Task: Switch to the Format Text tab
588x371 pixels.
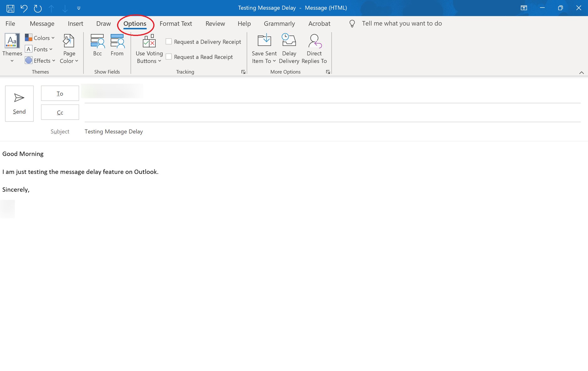Action: (176, 23)
